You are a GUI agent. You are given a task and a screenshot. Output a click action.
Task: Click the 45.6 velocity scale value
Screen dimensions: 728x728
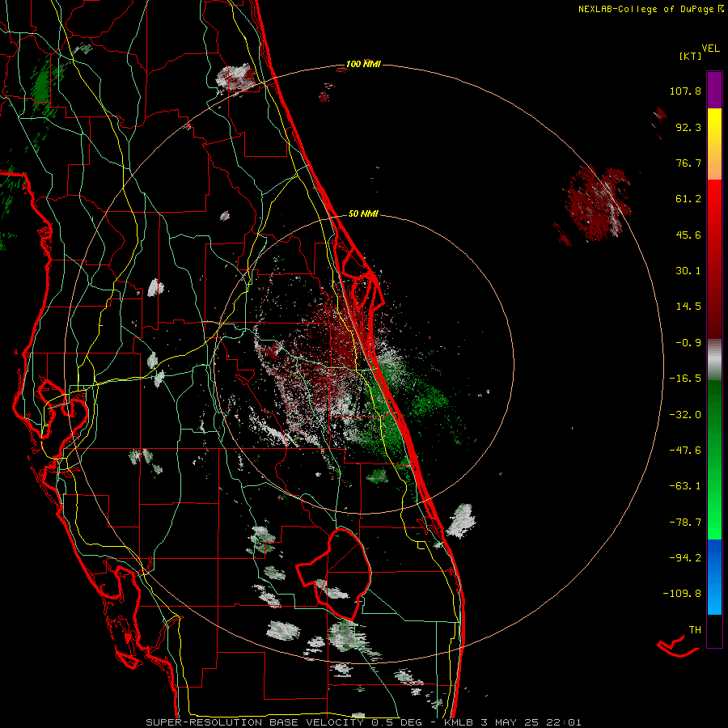[688, 235]
